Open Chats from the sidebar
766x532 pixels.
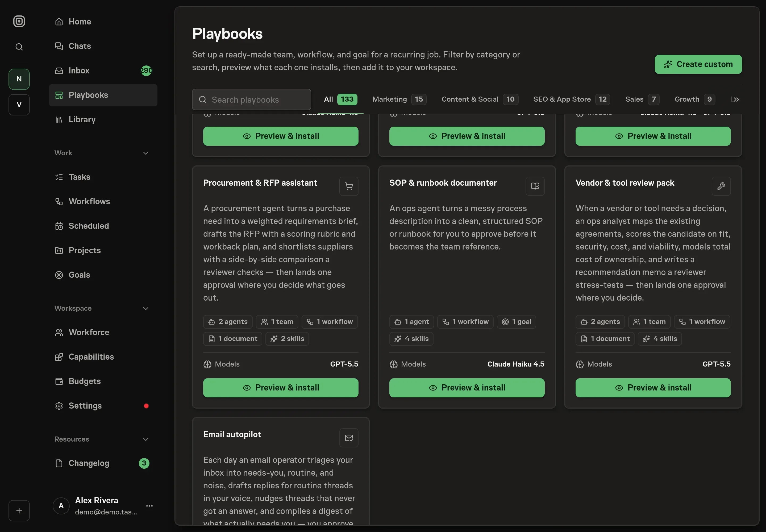(x=103, y=46)
